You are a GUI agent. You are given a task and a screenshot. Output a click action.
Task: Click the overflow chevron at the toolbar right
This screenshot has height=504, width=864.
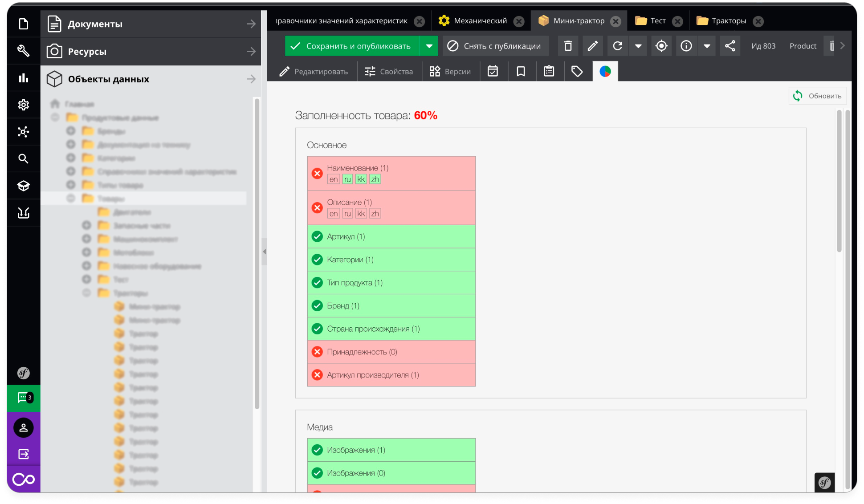click(842, 46)
